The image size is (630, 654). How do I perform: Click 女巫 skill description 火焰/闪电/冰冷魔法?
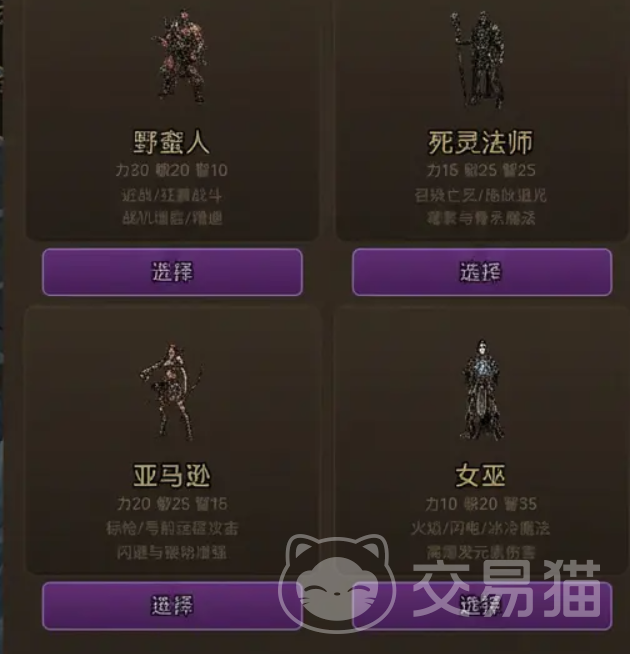(x=481, y=528)
